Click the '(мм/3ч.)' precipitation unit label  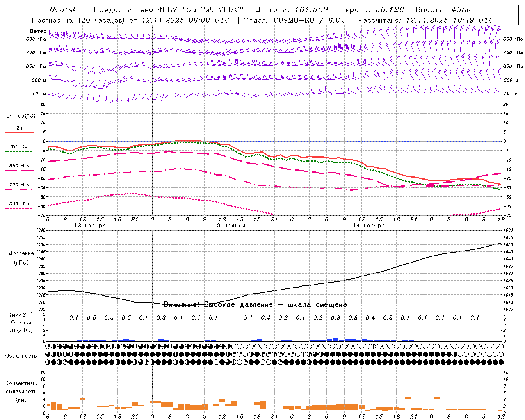coord(21,315)
